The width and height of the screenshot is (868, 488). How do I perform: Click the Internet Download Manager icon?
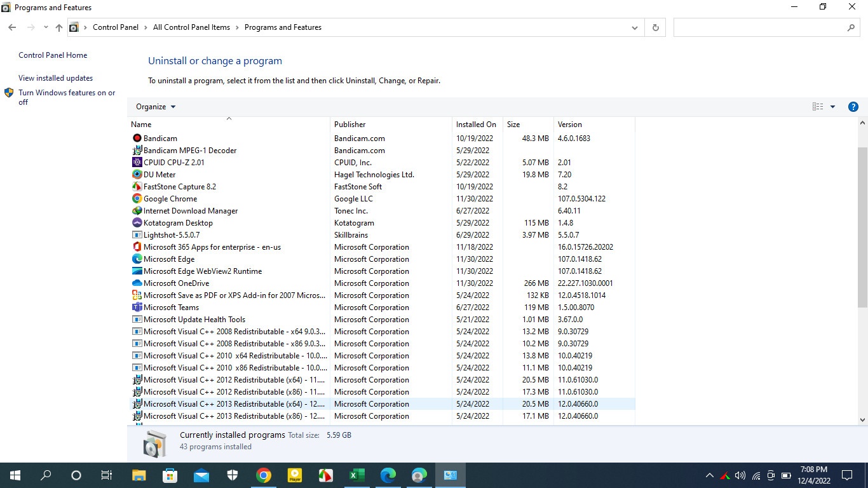(137, 210)
